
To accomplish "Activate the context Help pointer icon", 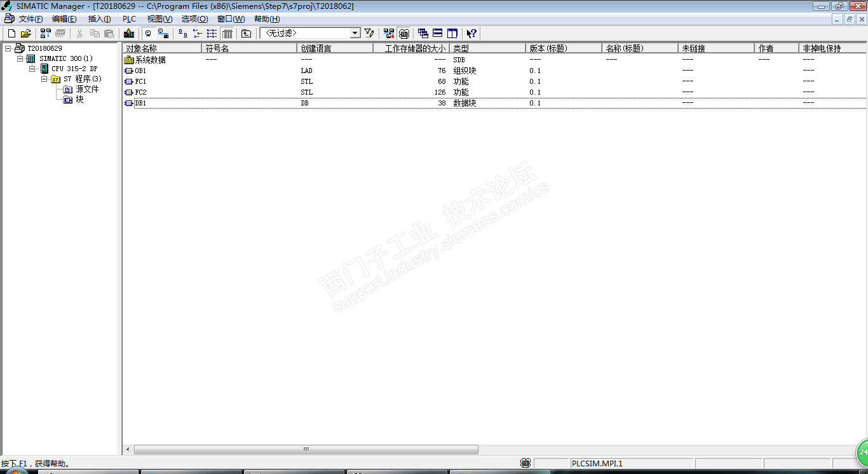I will click(471, 33).
